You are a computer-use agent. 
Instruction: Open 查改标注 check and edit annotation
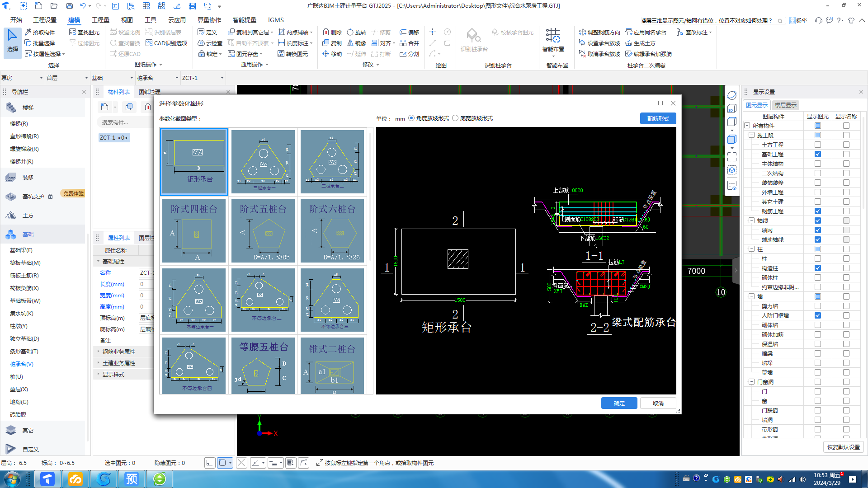pyautogui.click(x=694, y=32)
